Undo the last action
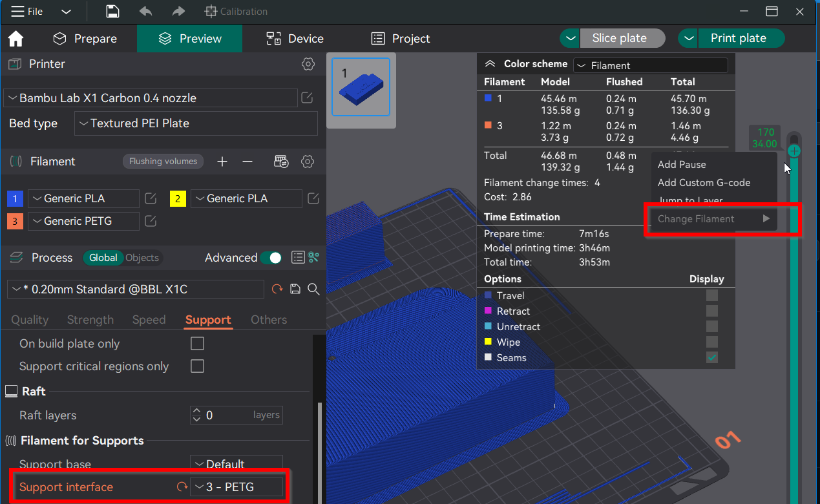820x504 pixels. point(145,11)
